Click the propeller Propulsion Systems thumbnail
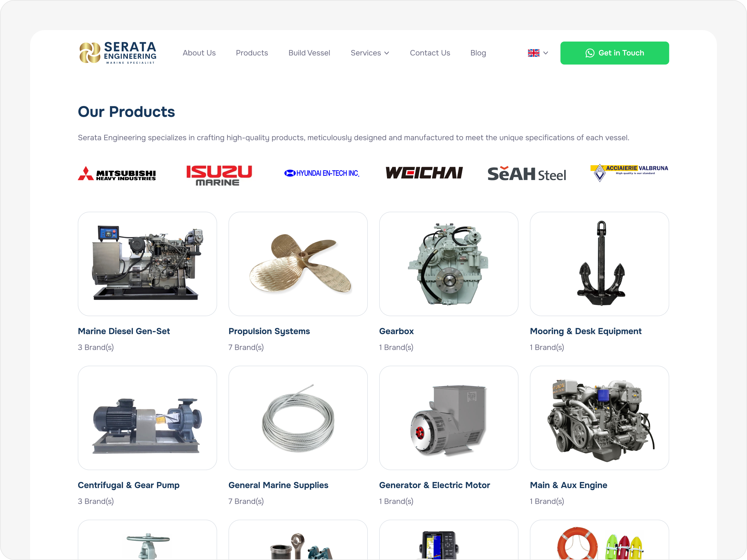This screenshot has width=747, height=560. pyautogui.click(x=298, y=264)
